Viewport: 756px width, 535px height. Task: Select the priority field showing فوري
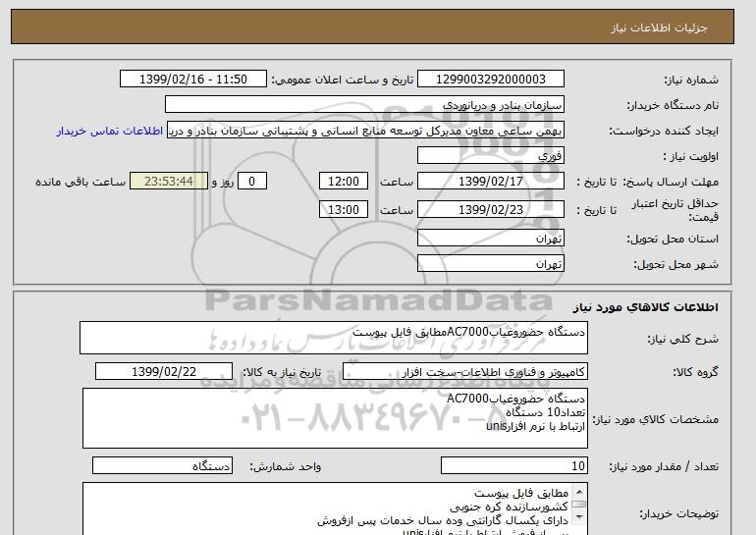pos(490,156)
